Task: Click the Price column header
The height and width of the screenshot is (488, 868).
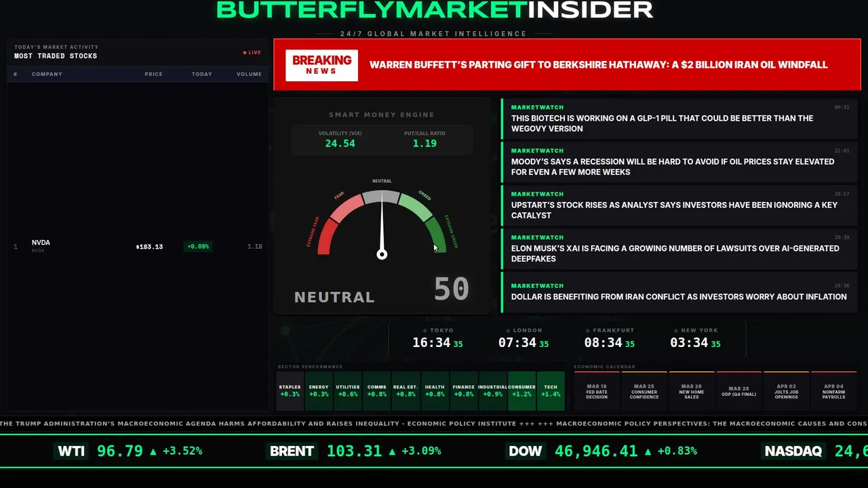Action: (153, 74)
